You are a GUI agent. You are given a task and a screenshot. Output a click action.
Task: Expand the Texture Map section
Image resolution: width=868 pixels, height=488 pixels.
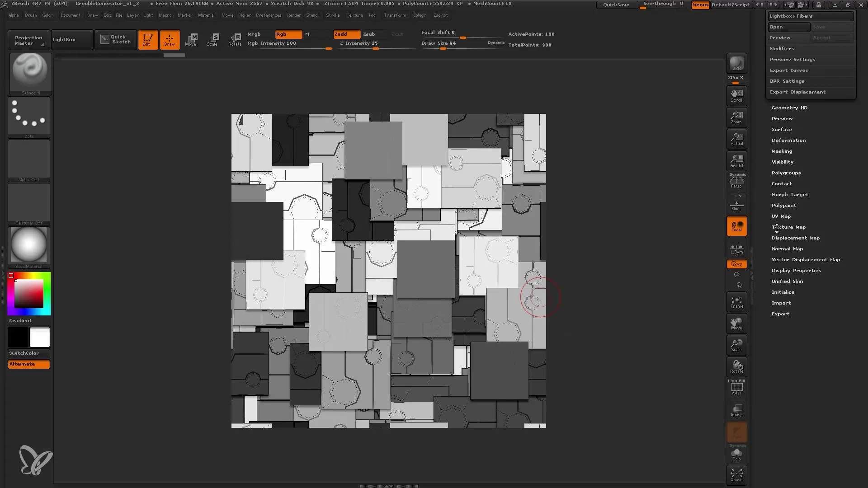coord(789,227)
